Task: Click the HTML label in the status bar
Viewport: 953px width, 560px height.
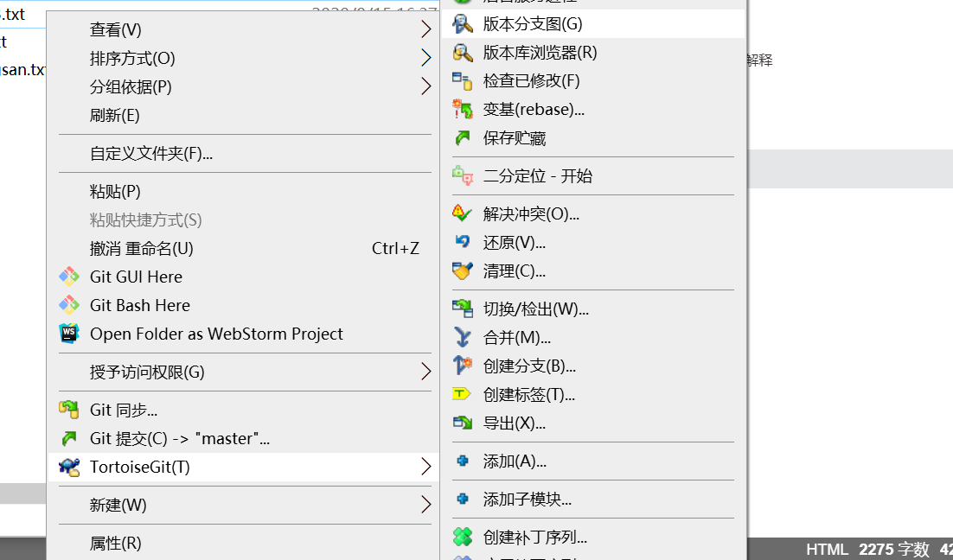Action: (827, 550)
